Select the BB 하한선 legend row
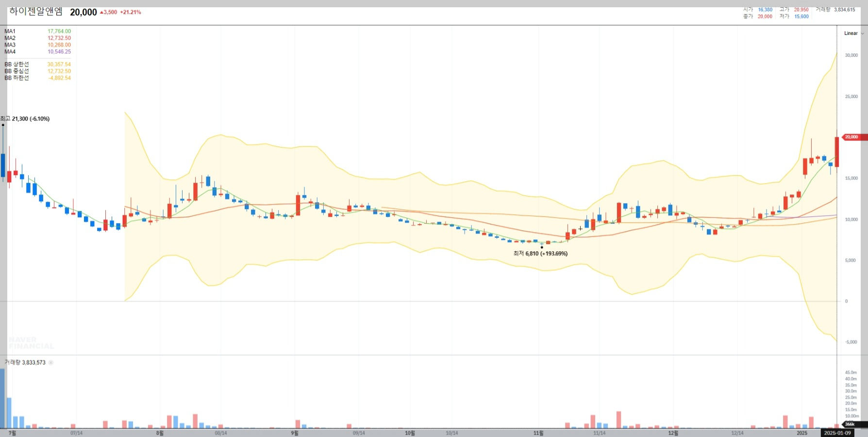The width and height of the screenshot is (868, 437). (x=38, y=78)
